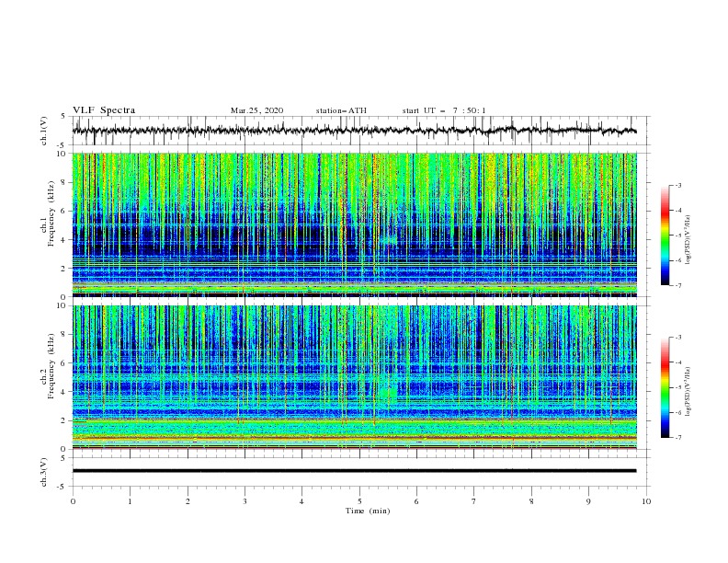
Task: Click the "ch.1(V)" waveform axis label
Action: tap(44, 131)
